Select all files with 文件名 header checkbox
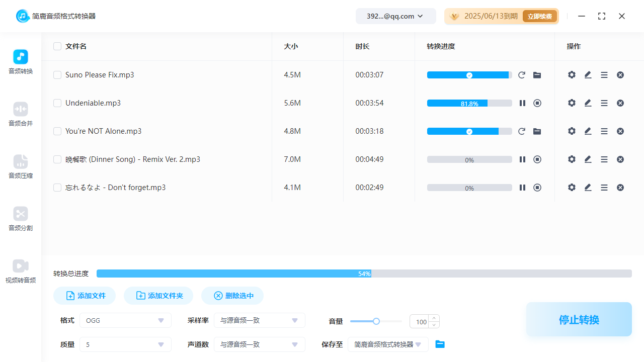This screenshot has width=644, height=362. click(x=57, y=46)
